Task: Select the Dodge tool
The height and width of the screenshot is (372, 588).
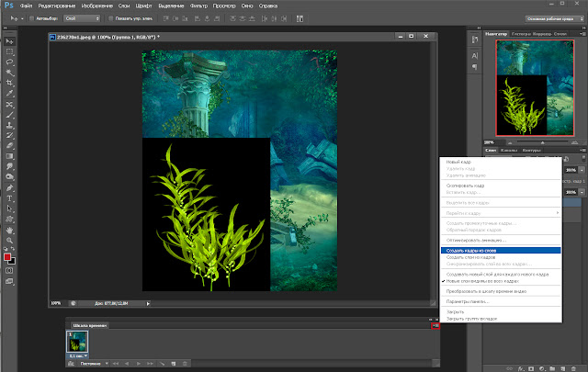Action: coord(9,177)
